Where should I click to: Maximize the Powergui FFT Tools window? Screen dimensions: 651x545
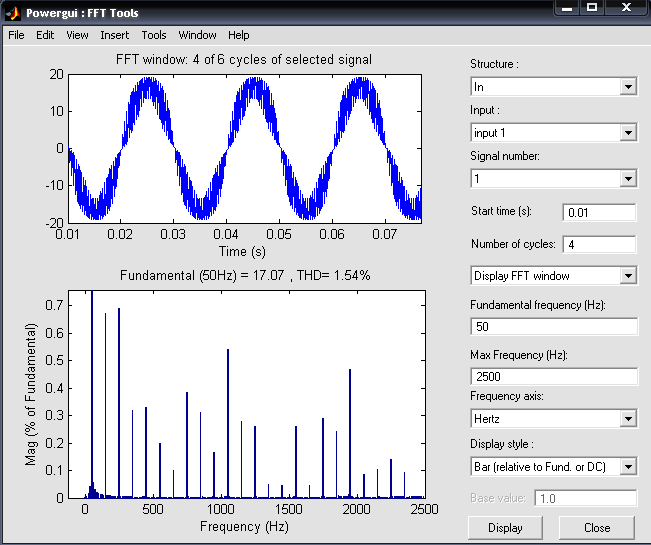[x=592, y=8]
